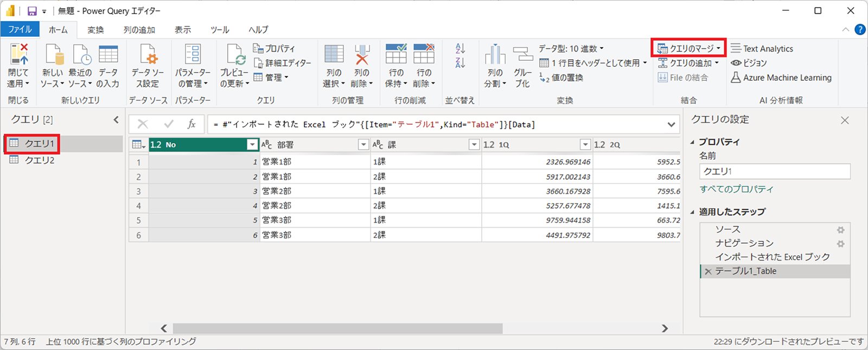Select クエリ1 in queries list
The width and height of the screenshot is (868, 350).
64,144
